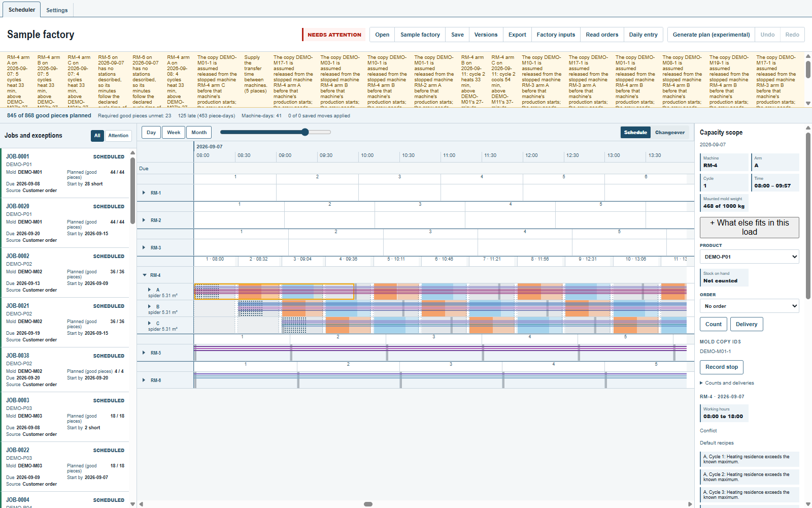Switch to the Scheduler tab
The height and width of the screenshot is (508, 812).
coord(22,10)
